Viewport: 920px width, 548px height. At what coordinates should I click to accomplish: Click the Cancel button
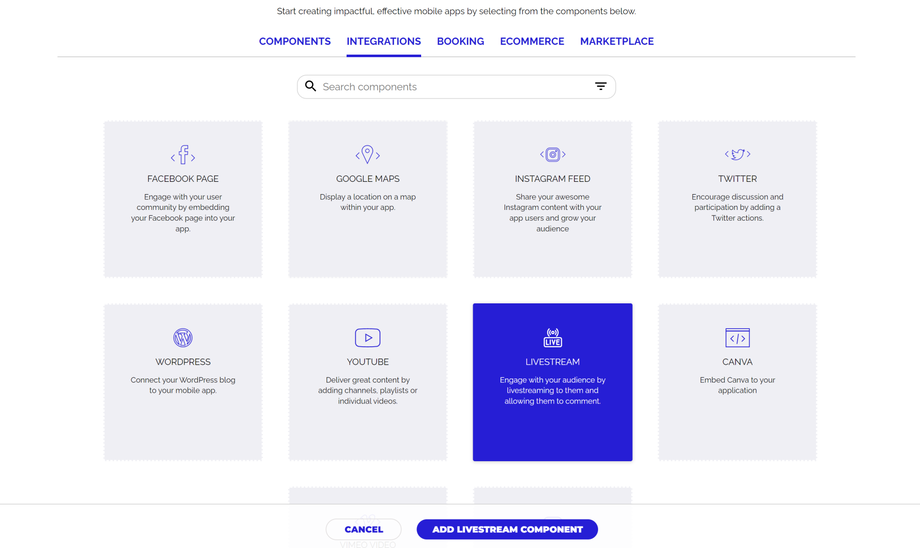tap(364, 529)
